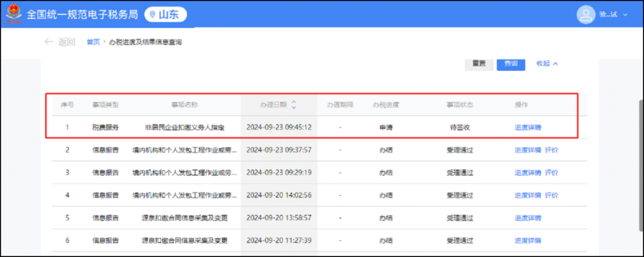The width and height of the screenshot is (644, 257).
Task: Click the 办税进度及结果信息查询 breadcrumb
Action: pyautogui.click(x=145, y=42)
